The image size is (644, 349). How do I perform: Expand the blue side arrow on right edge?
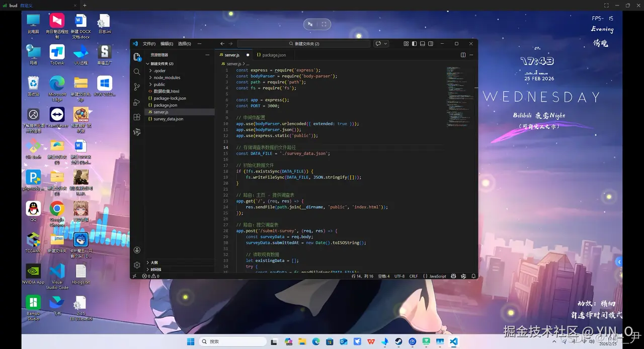point(619,262)
